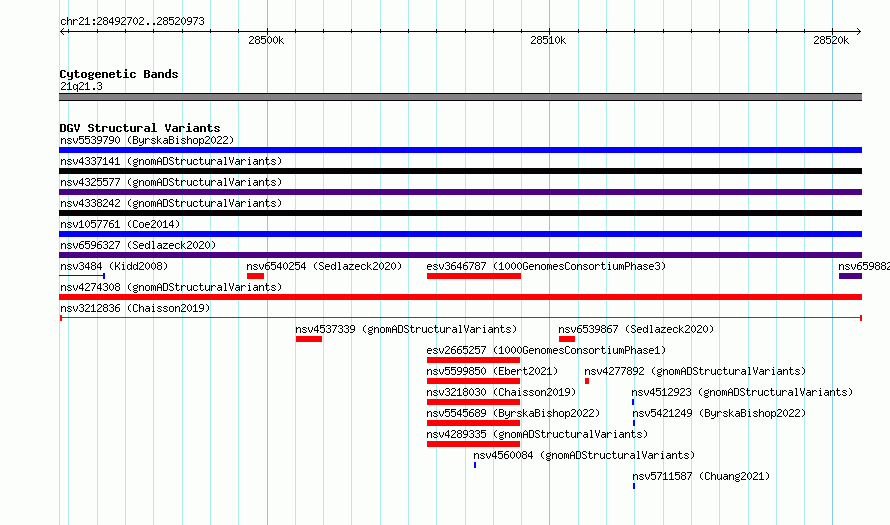Viewport: 890px width, 525px height.
Task: Click the ruler's left arrowhead
Action: pos(62,32)
